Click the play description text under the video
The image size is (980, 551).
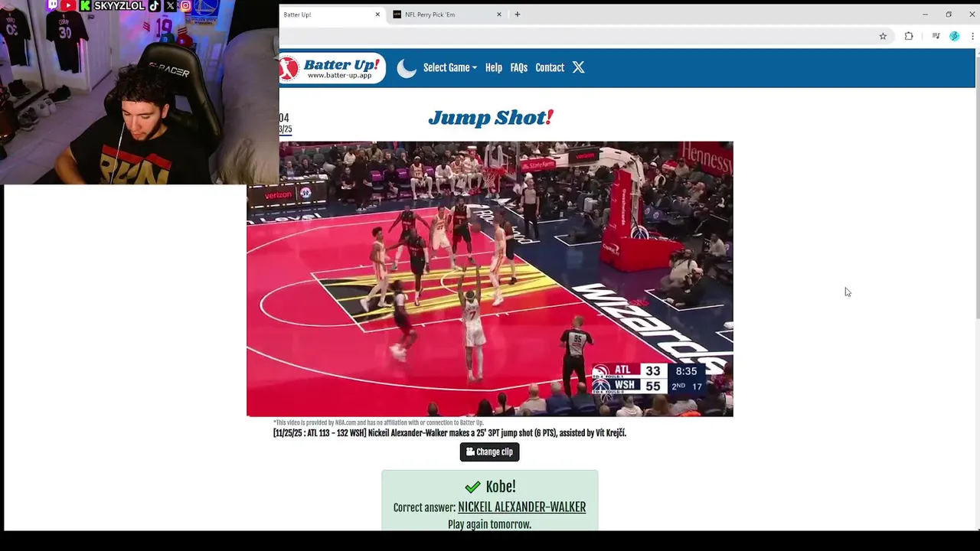(449, 433)
